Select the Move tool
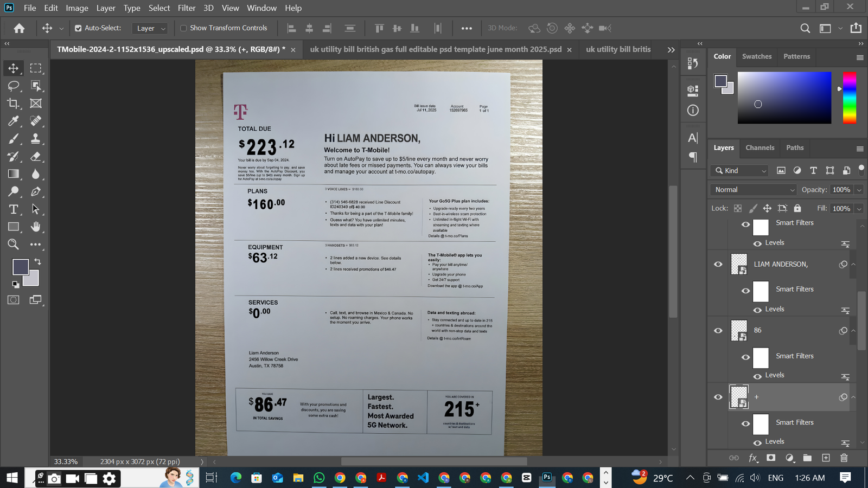Viewport: 868px width, 488px height. (13, 68)
